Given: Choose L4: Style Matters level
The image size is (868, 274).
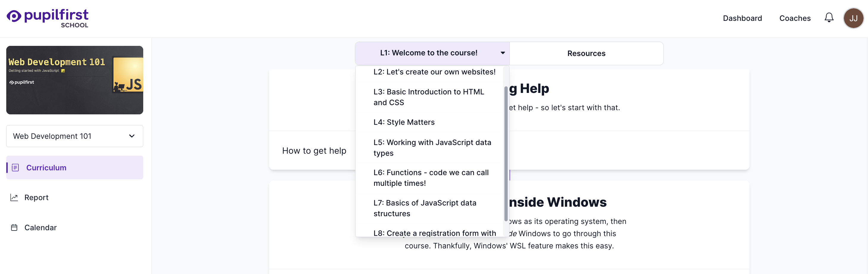Looking at the screenshot, I should [404, 122].
